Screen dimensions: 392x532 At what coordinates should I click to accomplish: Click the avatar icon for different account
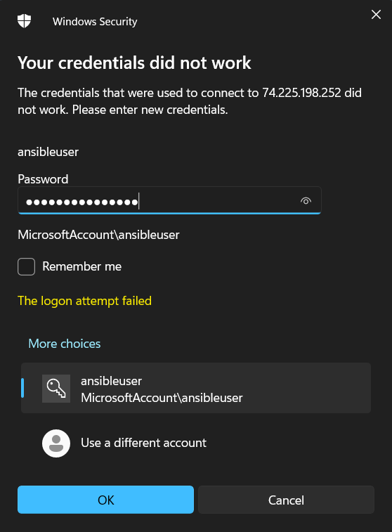pyautogui.click(x=56, y=443)
